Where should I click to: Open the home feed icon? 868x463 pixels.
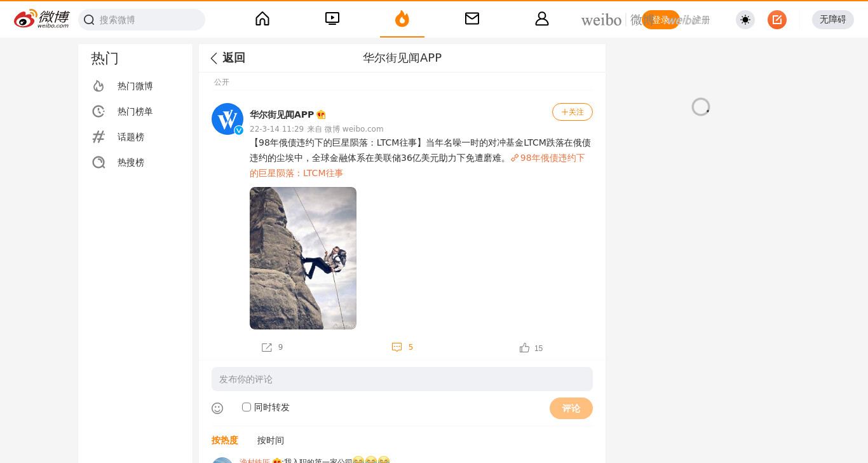[x=262, y=18]
